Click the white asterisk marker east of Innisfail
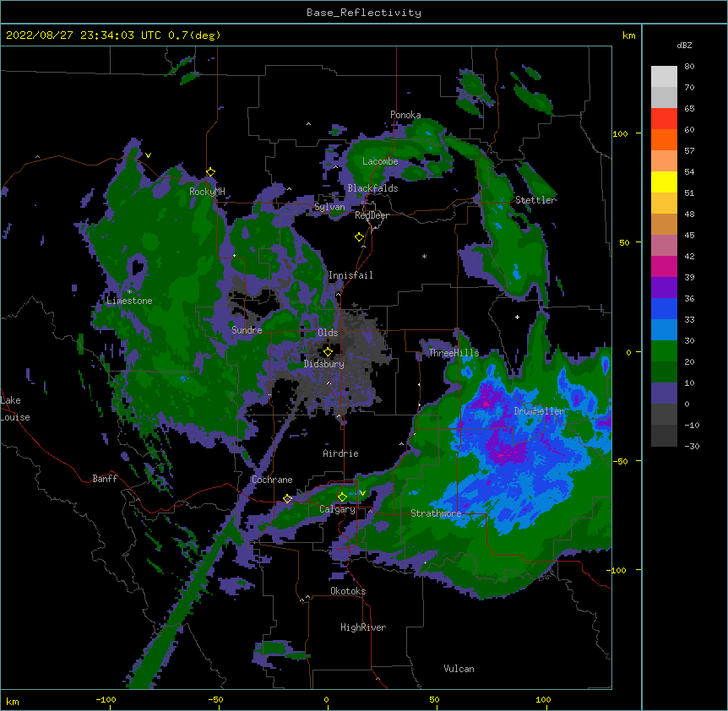This screenshot has width=728, height=711. click(424, 256)
